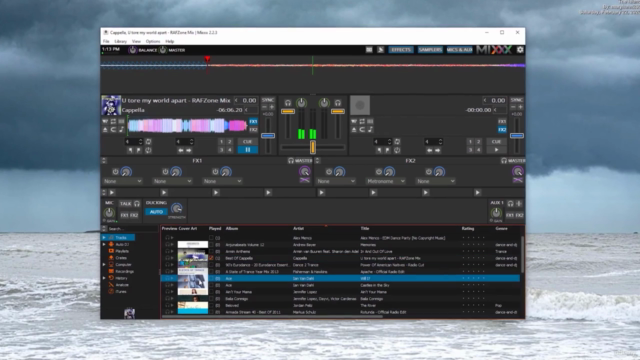The width and height of the screenshot is (640, 360).
Task: Click deck 1 beatjump backward arrow
Action: 181,150
